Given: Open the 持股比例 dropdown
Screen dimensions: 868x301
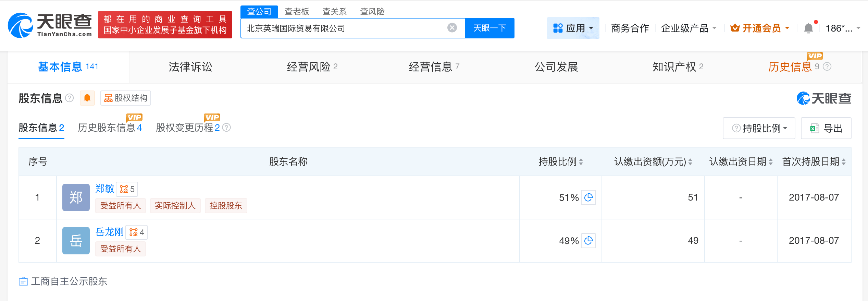Looking at the screenshot, I should click(759, 128).
